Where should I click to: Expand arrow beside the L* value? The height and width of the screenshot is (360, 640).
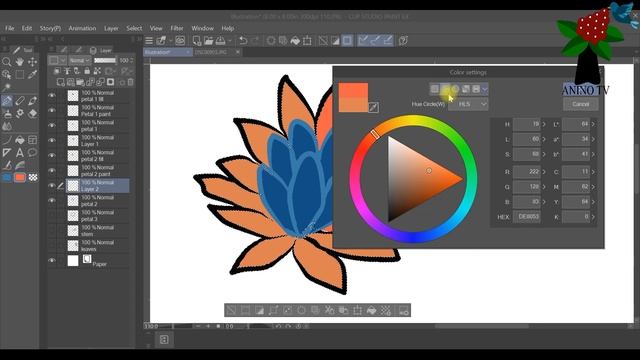click(x=593, y=124)
